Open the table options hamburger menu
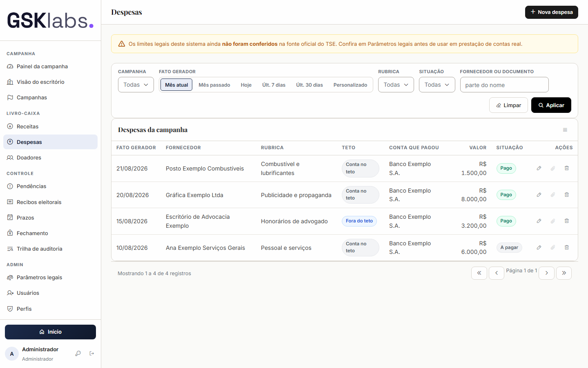 point(565,130)
